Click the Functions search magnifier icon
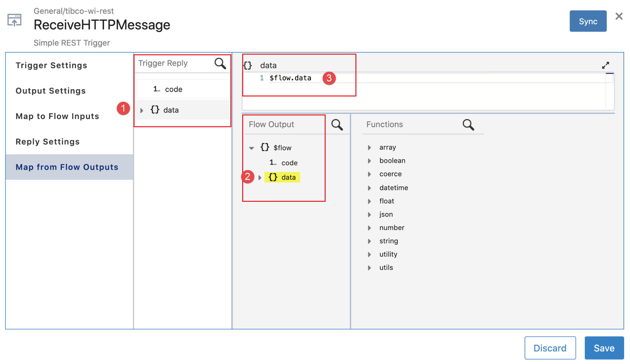Image resolution: width=630 pixels, height=364 pixels. tap(468, 125)
